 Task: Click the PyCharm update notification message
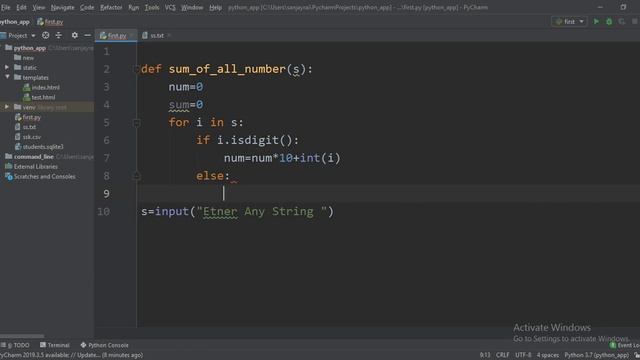(x=72, y=355)
